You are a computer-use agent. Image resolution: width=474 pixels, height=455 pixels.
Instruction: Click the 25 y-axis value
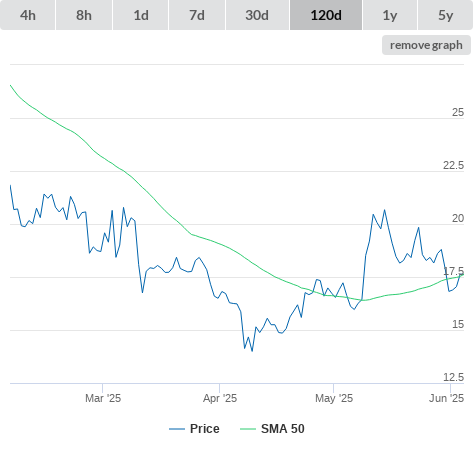click(x=458, y=112)
